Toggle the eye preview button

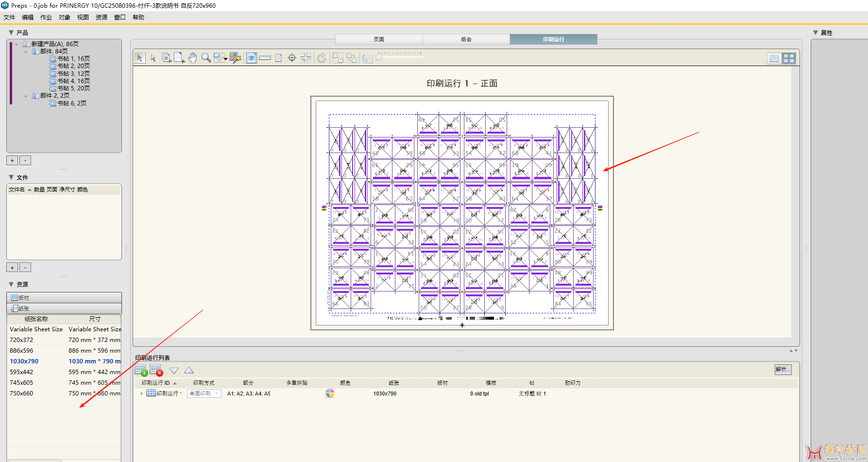pos(251,58)
